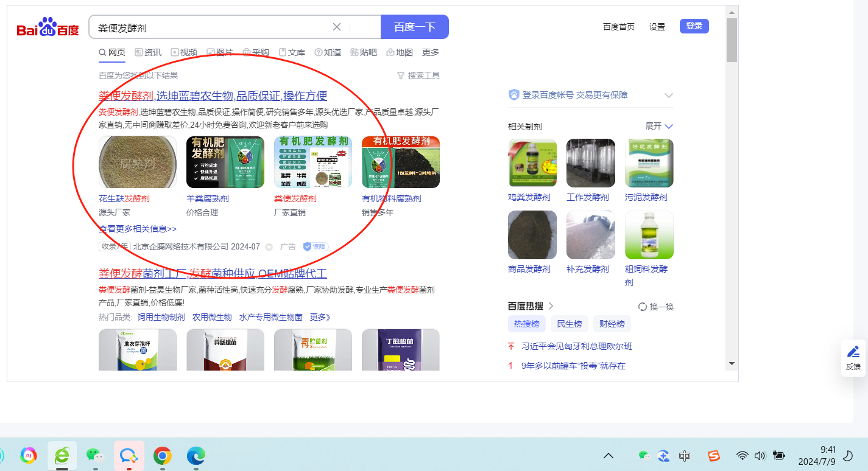Open the 商品发酵剂 related item
868x471 pixels.
pyautogui.click(x=532, y=242)
